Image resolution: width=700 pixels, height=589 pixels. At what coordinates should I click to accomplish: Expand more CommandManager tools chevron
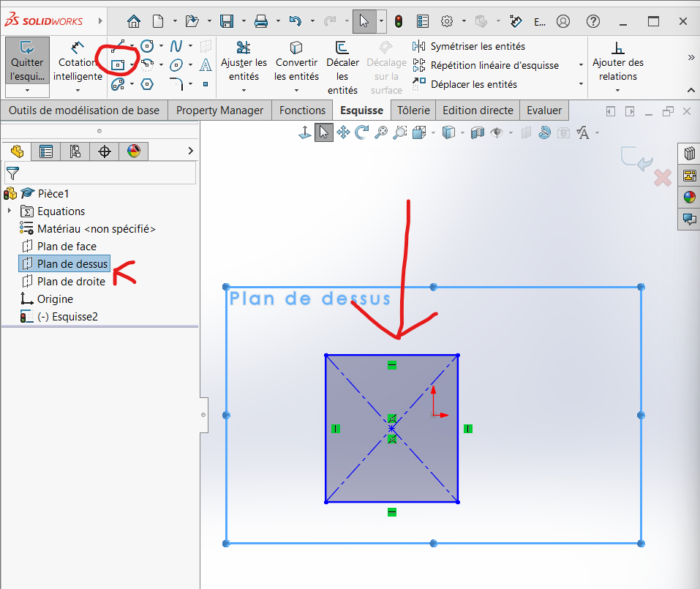click(x=691, y=57)
